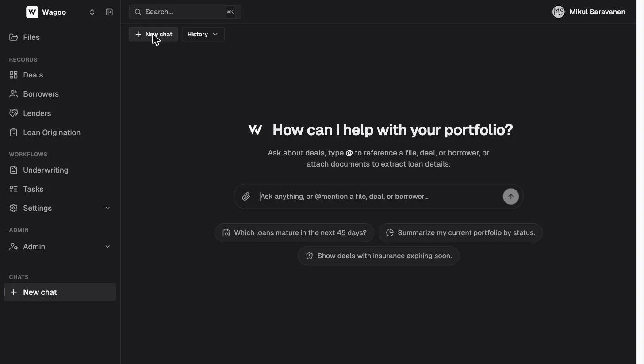The image size is (644, 364).
Task: Expand the Admin section chevron
Action: pos(107,247)
